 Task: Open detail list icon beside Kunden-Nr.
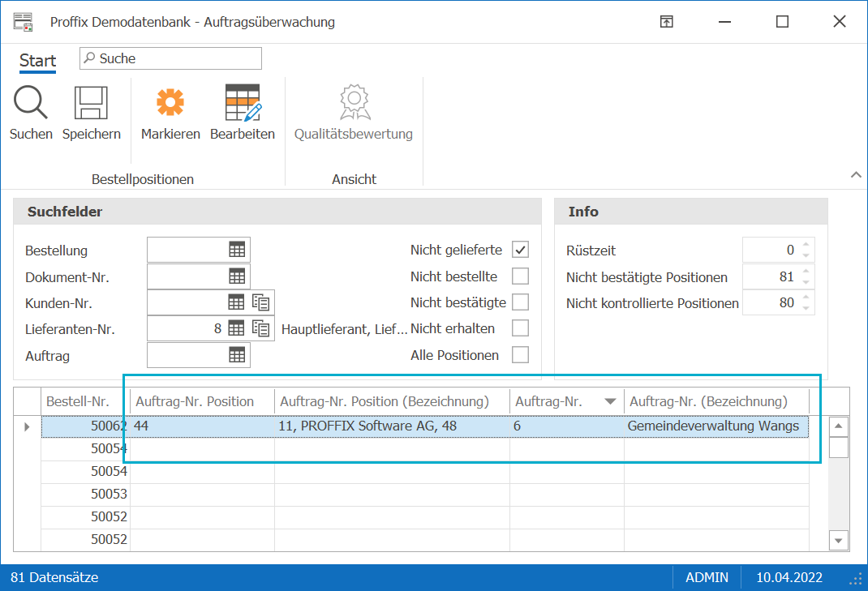(260, 302)
